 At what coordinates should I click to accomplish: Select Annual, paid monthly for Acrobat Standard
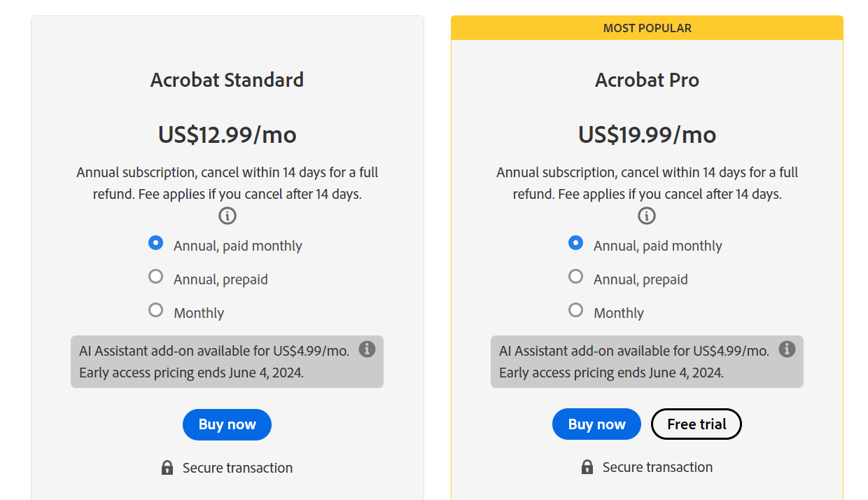tap(155, 243)
